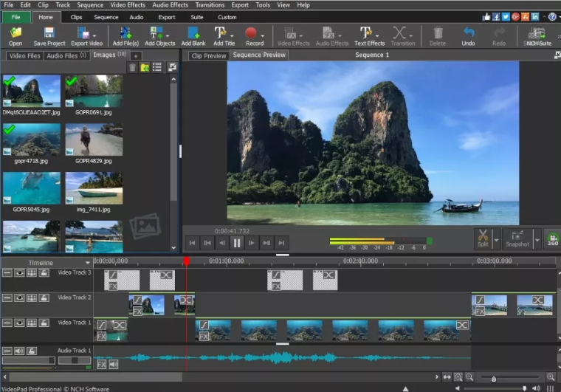
Task: Pause playback in the preview
Action: coord(237,242)
